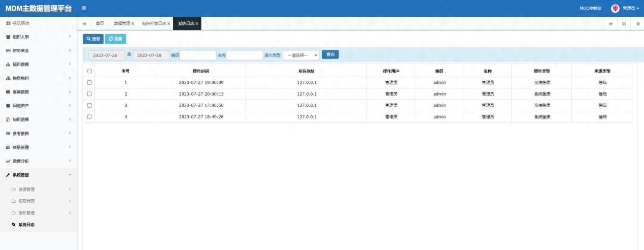Open the 管理员 user dropdown menu

(630, 9)
